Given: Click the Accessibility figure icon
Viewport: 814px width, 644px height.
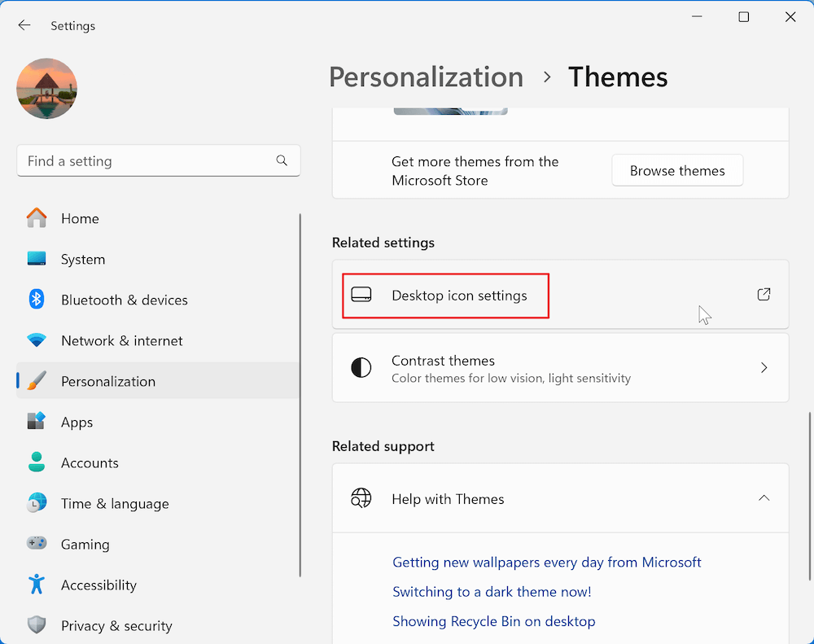Looking at the screenshot, I should tap(37, 585).
